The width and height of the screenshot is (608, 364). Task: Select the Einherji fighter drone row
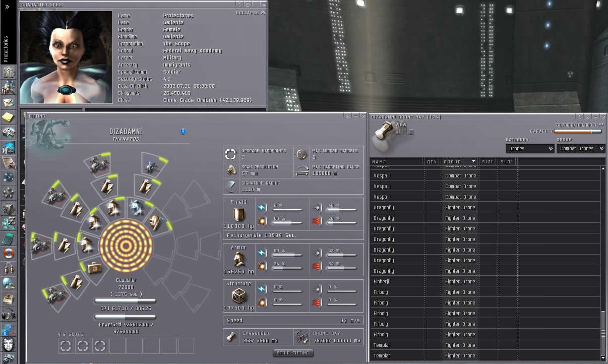coord(486,281)
